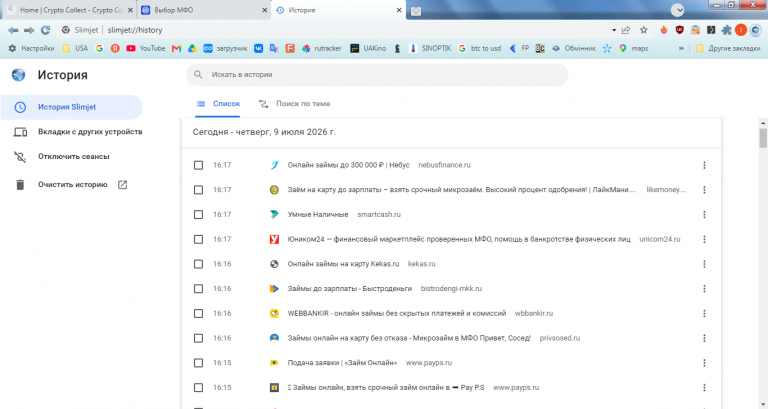Open actions menu for smartcash.ru entry
The width and height of the screenshot is (768, 409).
704,215
